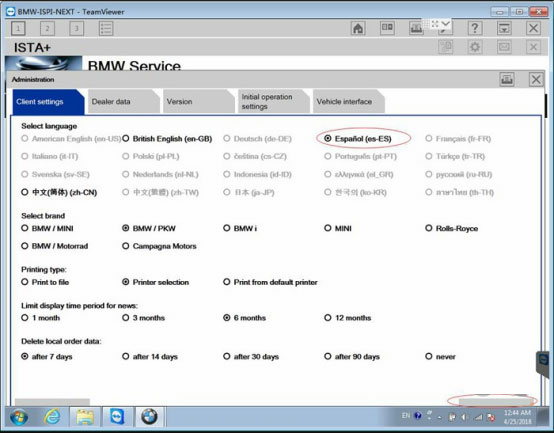Limit news display to 12 months
This screenshot has width=554, height=433.
pos(348,318)
